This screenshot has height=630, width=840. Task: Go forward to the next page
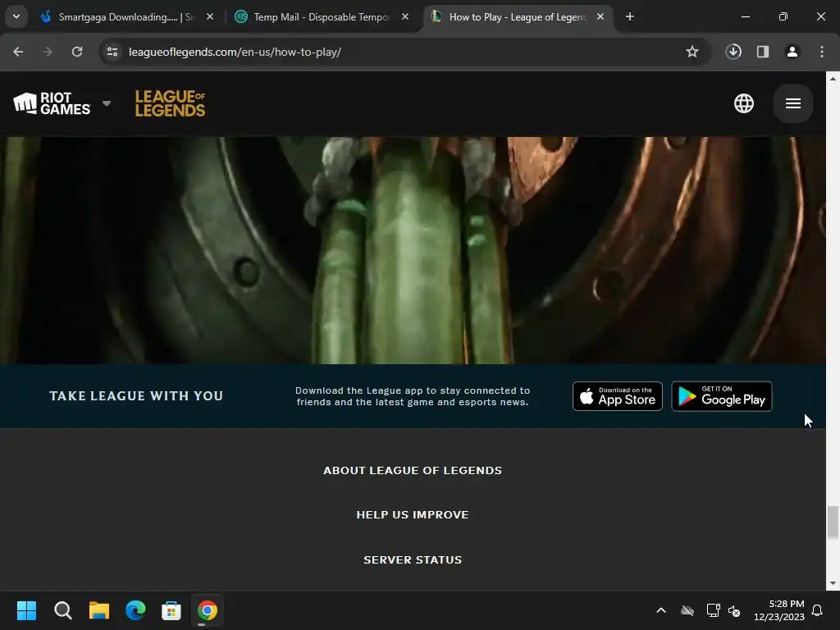[x=48, y=52]
